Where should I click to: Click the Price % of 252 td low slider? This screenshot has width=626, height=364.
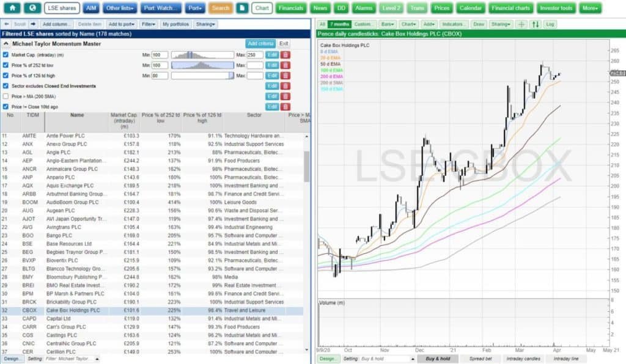point(202,65)
